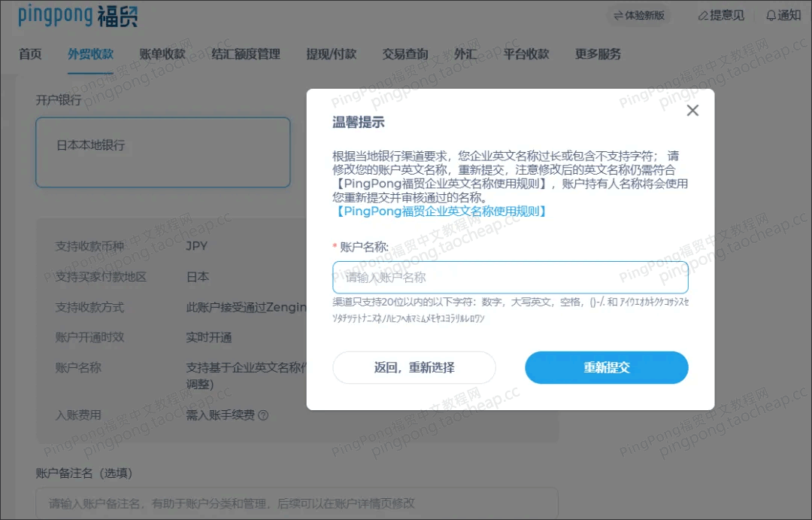Select the 外贸收款 tab
The width and height of the screenshot is (812, 520).
click(91, 54)
